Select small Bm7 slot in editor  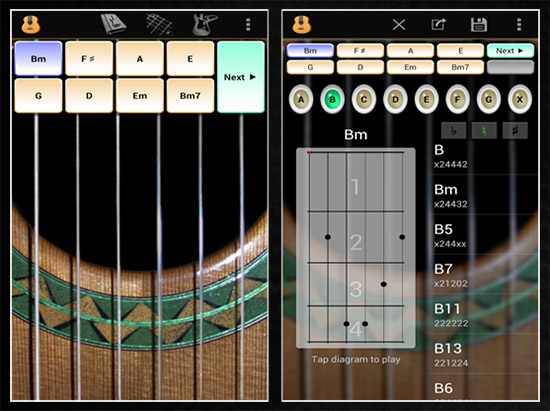click(461, 67)
